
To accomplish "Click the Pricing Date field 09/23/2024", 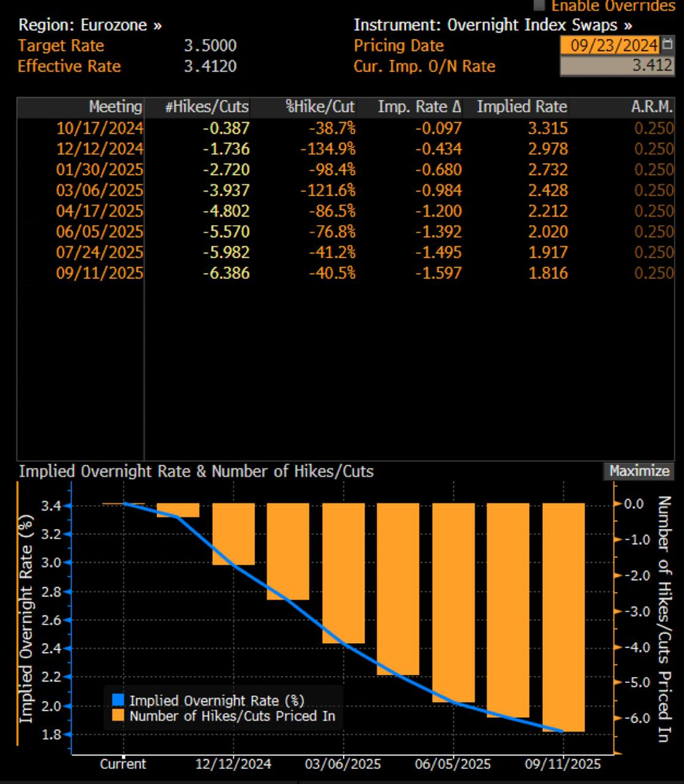I will click(x=609, y=45).
